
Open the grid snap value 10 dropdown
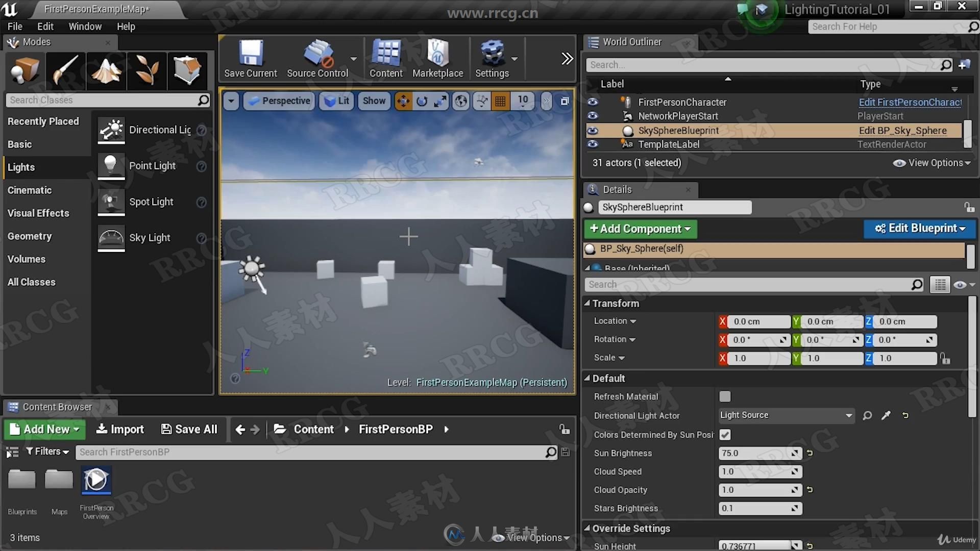[523, 101]
